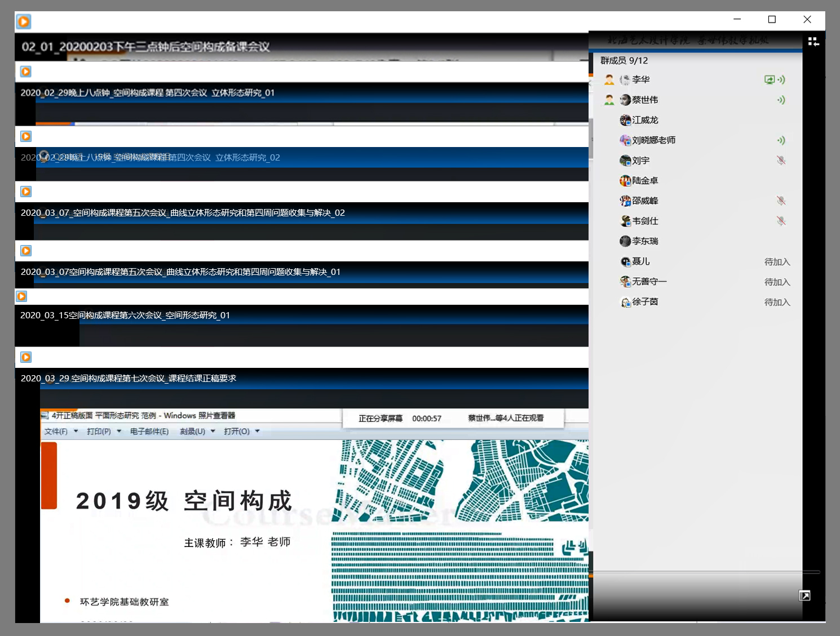The image size is (840, 636).
Task: Click 待加入 next to 徐子茵
Action: [x=777, y=303]
